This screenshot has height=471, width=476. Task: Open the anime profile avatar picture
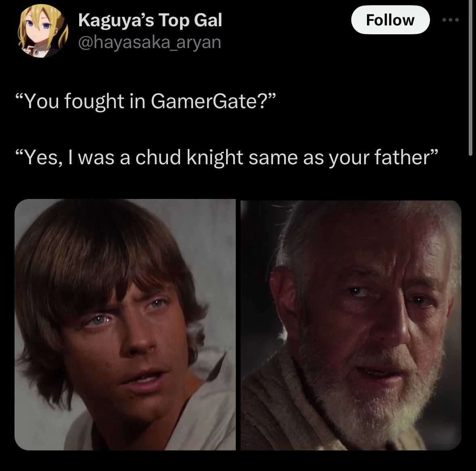(x=43, y=31)
